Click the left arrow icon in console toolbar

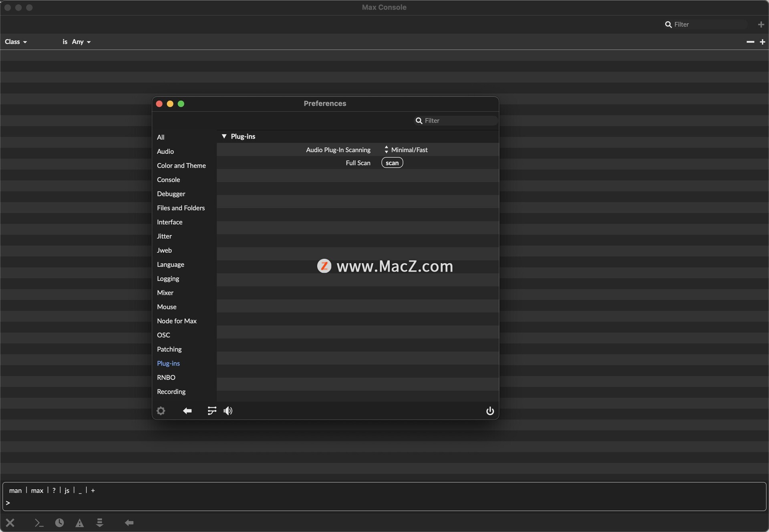coord(129,523)
